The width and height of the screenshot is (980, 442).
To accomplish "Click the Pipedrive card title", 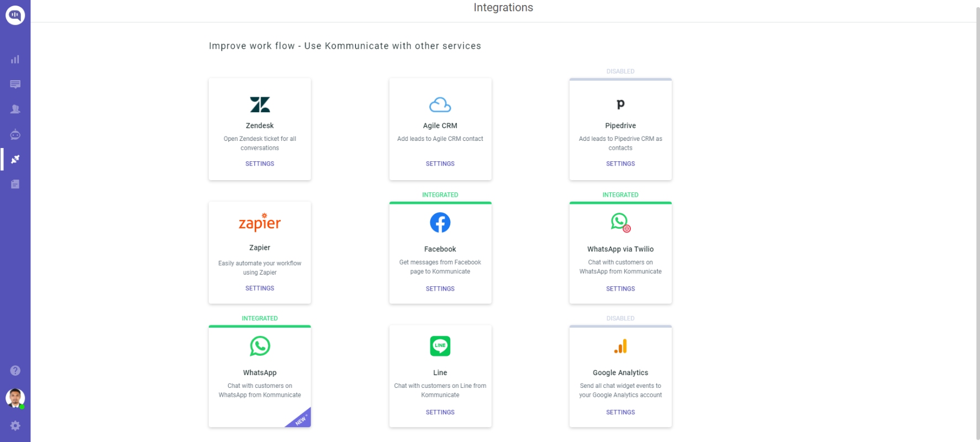I will tap(620, 126).
